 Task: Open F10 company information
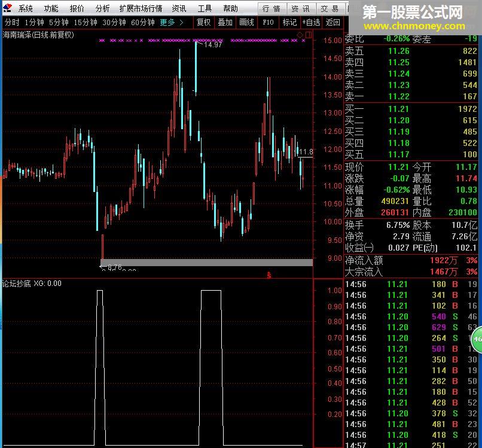pos(268,23)
